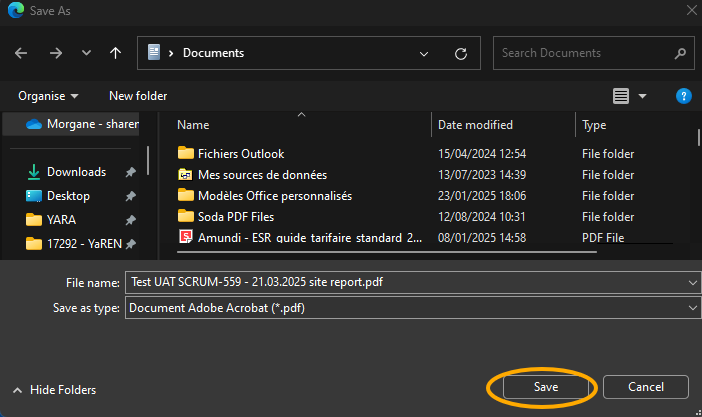Viewport: 702px width, 417px height.
Task: Click the change view layout icon
Action: (621, 96)
